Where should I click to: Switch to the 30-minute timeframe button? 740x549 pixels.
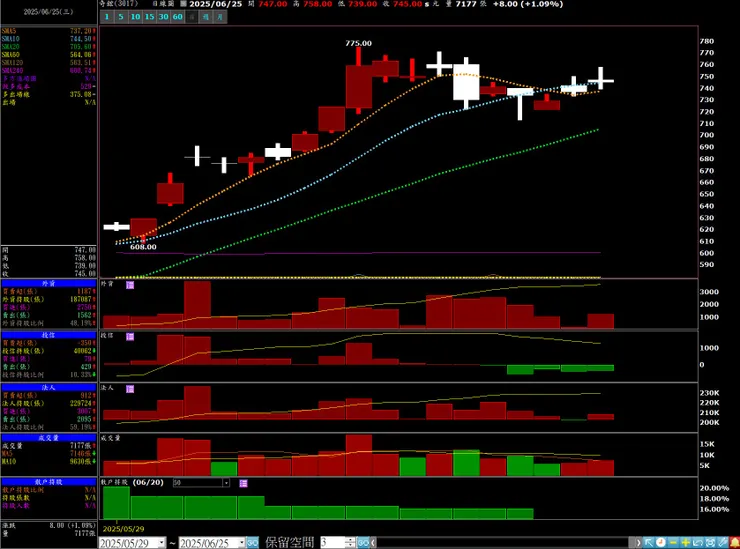163,17
